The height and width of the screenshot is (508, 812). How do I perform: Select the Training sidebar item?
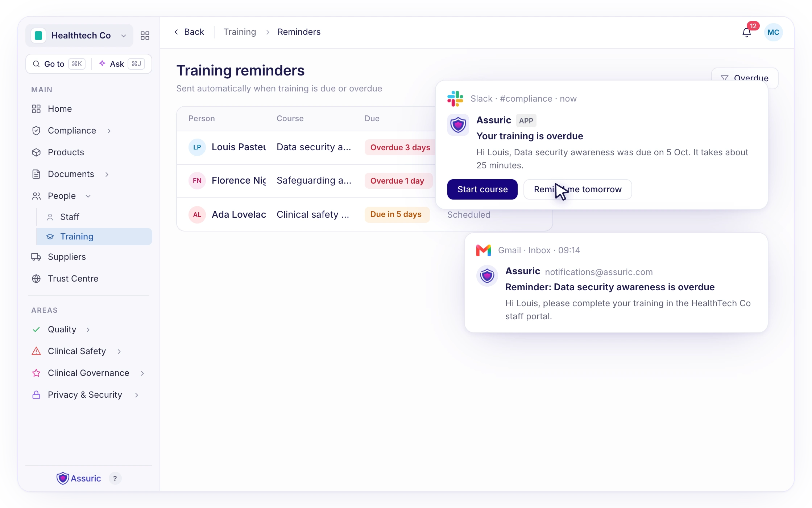[94, 237]
